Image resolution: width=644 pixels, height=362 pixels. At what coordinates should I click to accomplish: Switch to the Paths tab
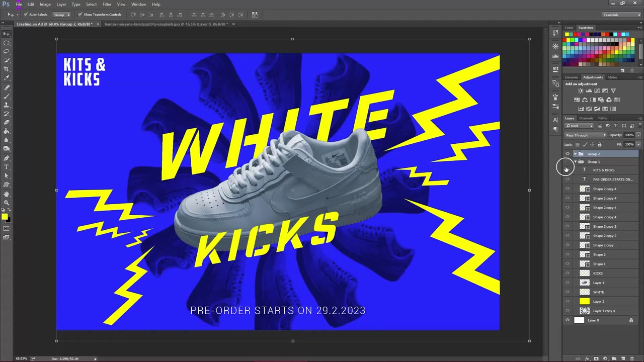(603, 118)
